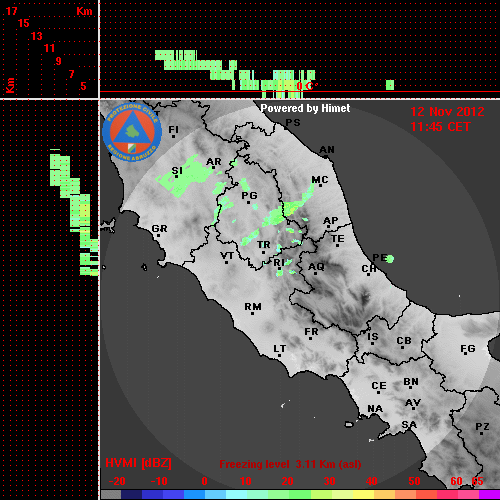Click the Protezione Civile Abruzzo logo
Image resolution: width=500 pixels, height=500 pixels.
click(x=132, y=132)
